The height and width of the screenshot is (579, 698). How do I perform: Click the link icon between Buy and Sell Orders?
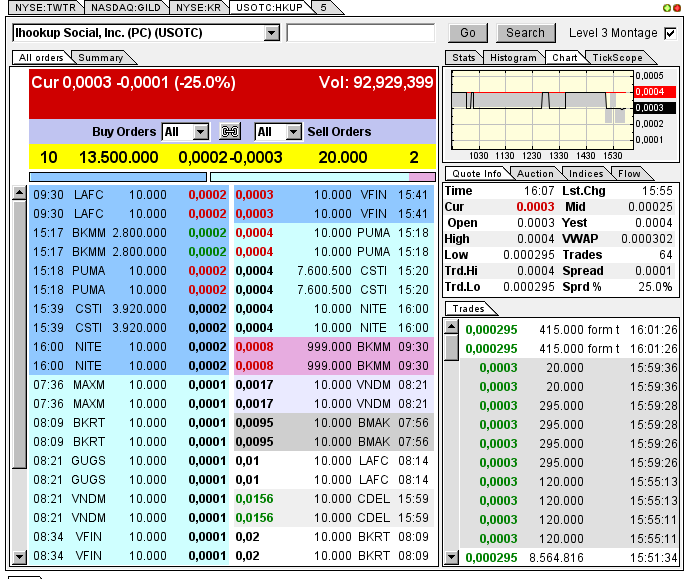click(x=230, y=131)
